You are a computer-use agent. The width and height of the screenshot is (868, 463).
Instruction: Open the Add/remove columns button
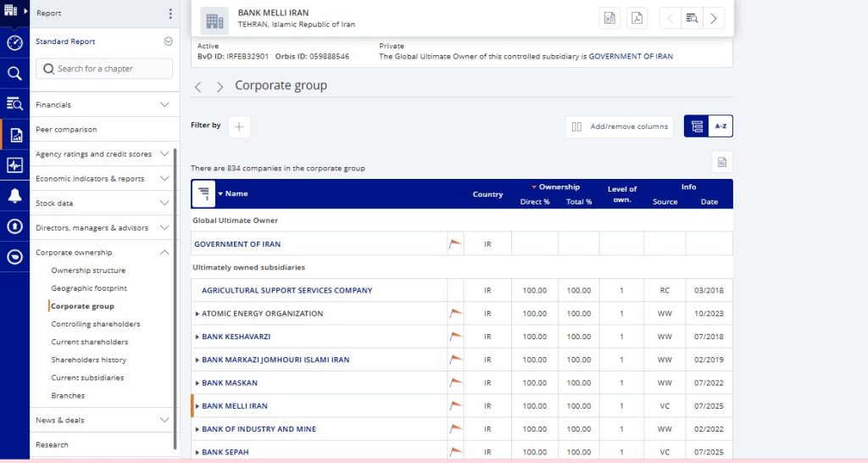pyautogui.click(x=620, y=127)
